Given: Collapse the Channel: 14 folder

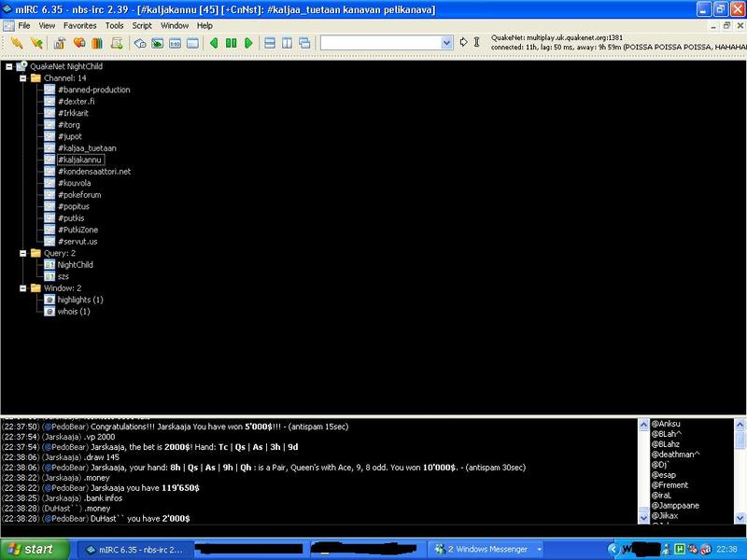Looking at the screenshot, I should [x=23, y=78].
